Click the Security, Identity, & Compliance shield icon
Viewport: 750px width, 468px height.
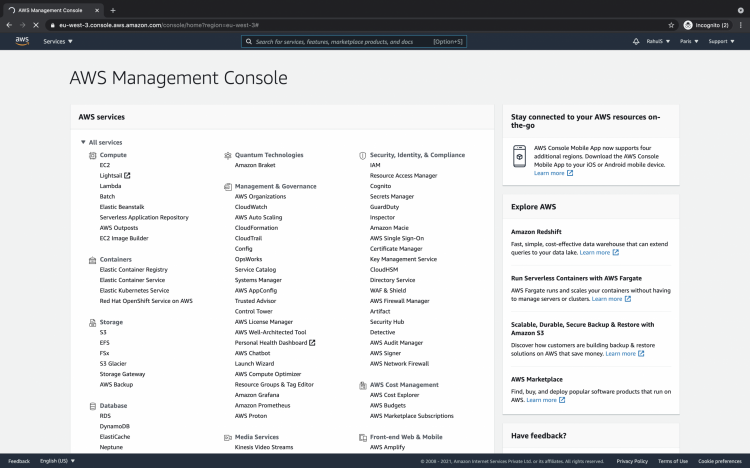363,156
